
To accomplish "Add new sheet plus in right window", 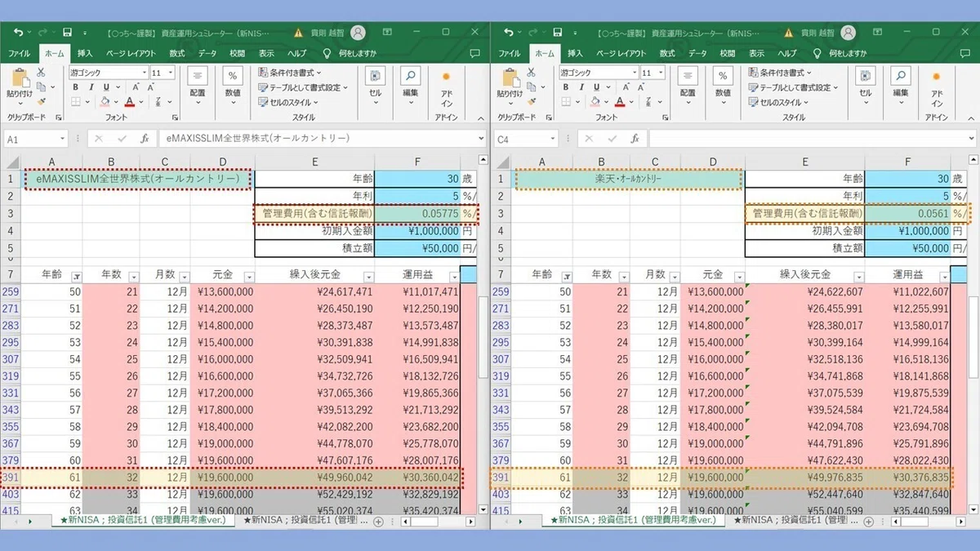I will (867, 520).
